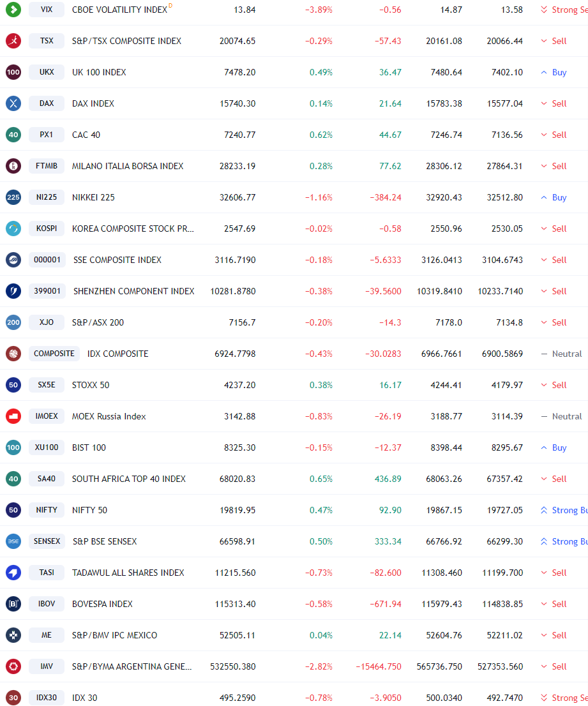Click S&P/BMV IPC MEXICO change 0.04%
Viewport: 588px width, 706px height.
(321, 635)
